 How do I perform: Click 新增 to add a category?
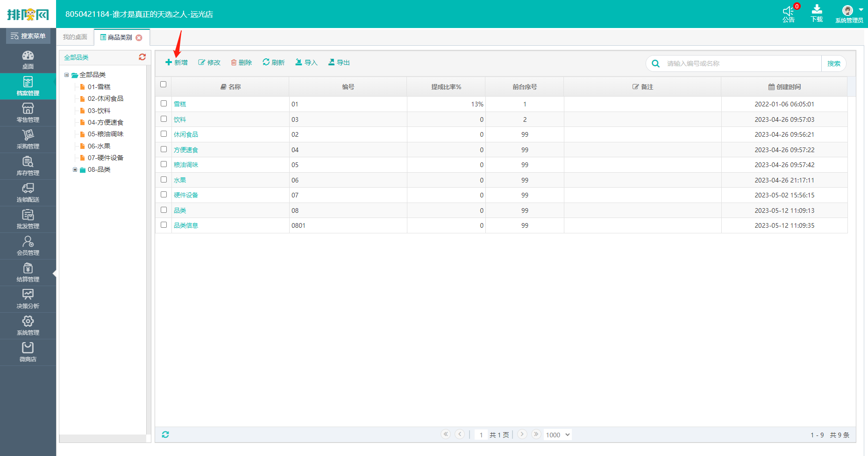point(177,63)
